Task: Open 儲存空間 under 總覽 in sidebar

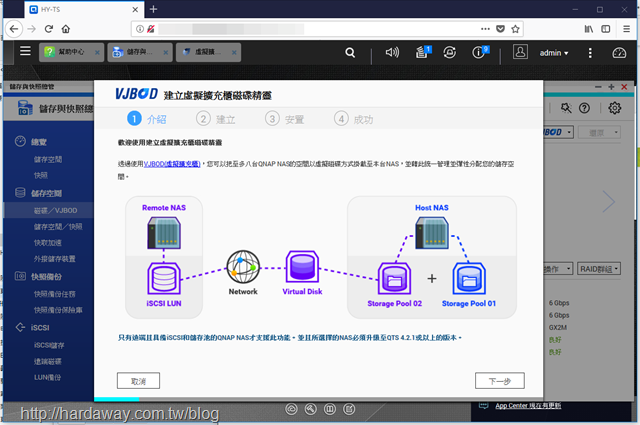Action: [48, 159]
